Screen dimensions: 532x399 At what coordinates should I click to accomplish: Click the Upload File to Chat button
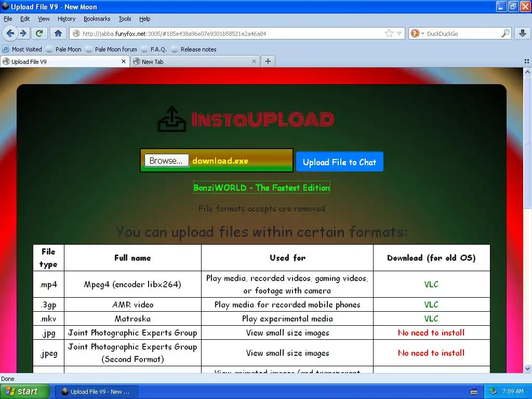point(340,162)
